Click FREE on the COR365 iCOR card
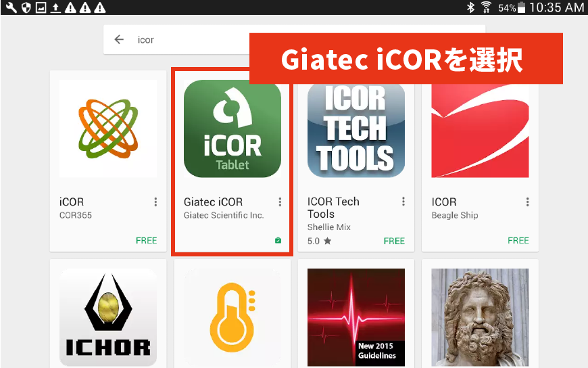The image size is (588, 368). click(x=146, y=240)
